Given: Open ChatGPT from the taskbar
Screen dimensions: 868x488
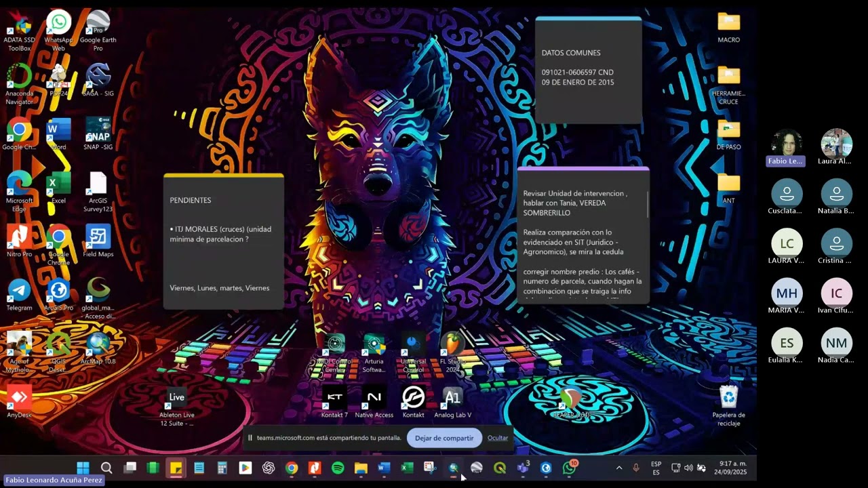Looking at the screenshot, I should tap(269, 468).
